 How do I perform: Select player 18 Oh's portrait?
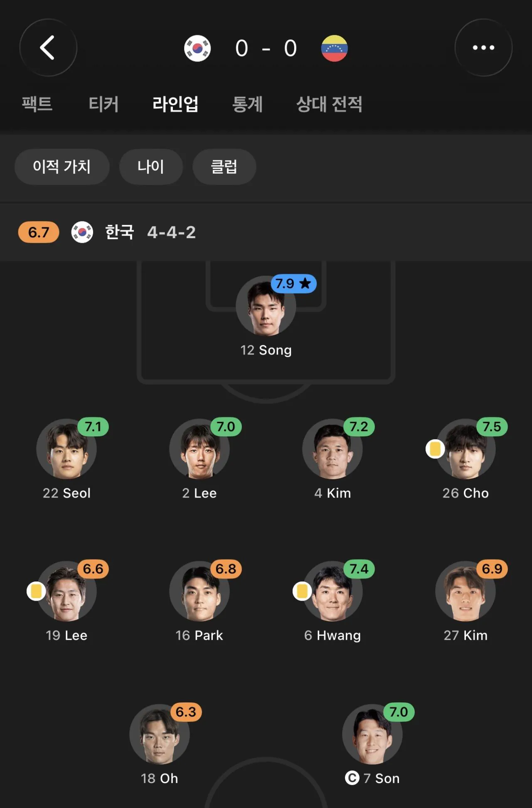(160, 734)
